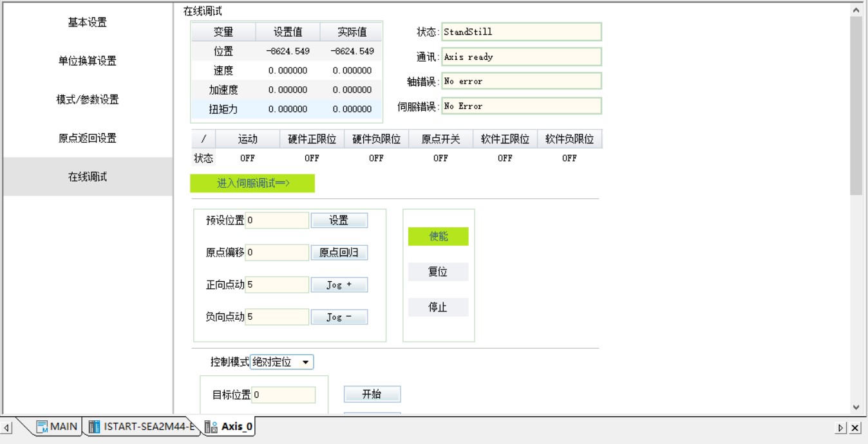The height and width of the screenshot is (444, 868).
Task: Click the vertical scrollbar down arrow
Action: [x=856, y=407]
